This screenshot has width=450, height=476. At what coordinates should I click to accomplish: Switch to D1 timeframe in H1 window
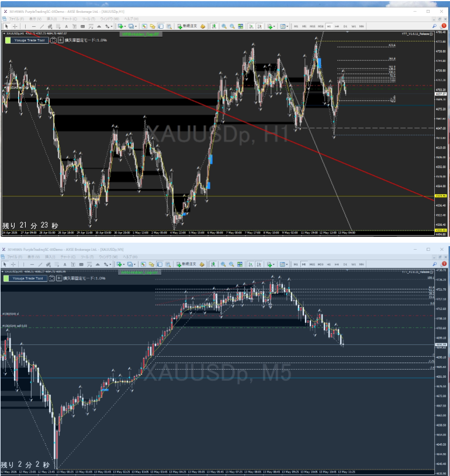345,26
